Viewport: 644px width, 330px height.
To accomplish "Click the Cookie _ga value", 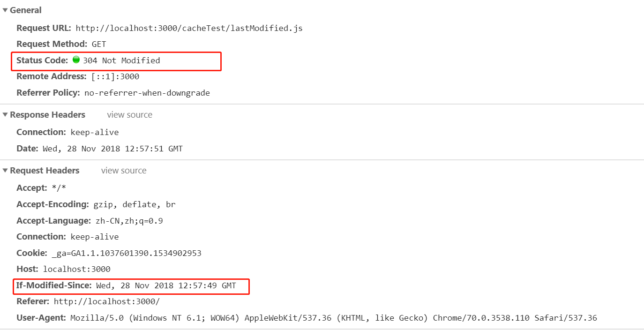I will pos(127,253).
